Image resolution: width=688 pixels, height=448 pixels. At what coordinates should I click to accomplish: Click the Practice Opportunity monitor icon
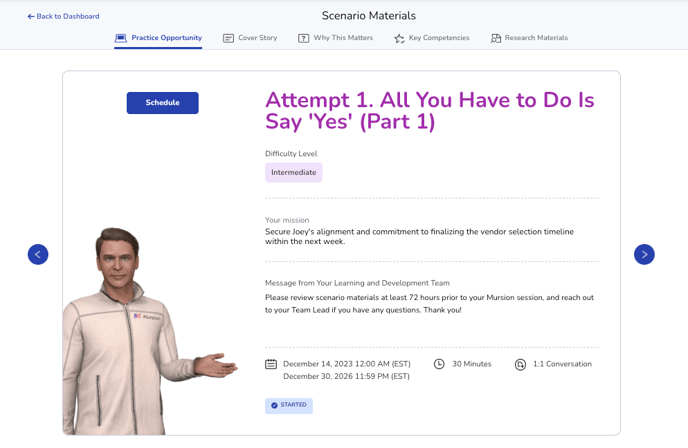pyautogui.click(x=121, y=38)
